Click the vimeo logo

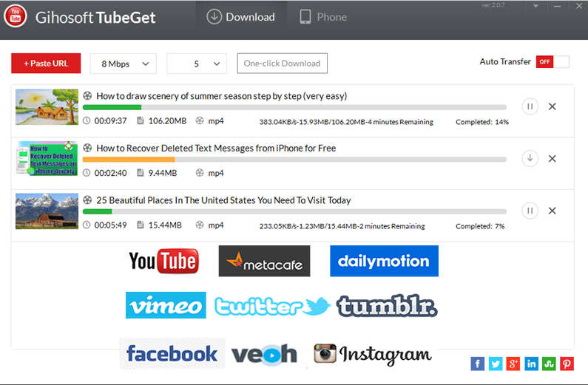pos(166,305)
